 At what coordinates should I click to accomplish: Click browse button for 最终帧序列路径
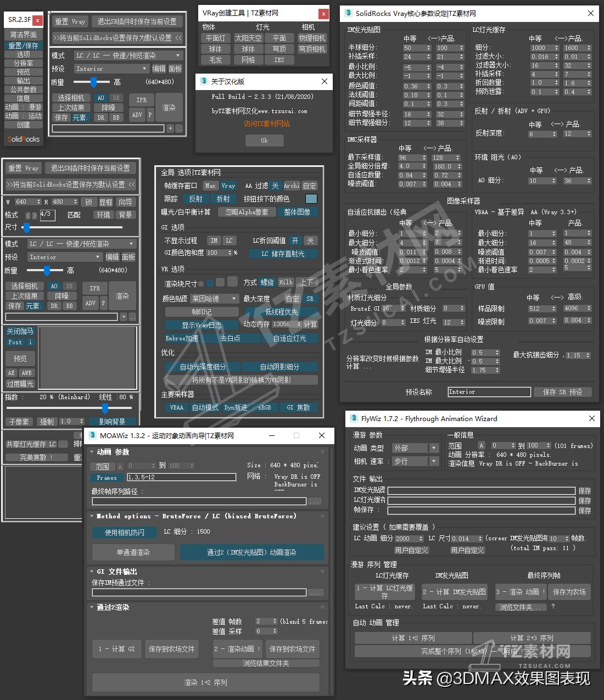coord(314,501)
